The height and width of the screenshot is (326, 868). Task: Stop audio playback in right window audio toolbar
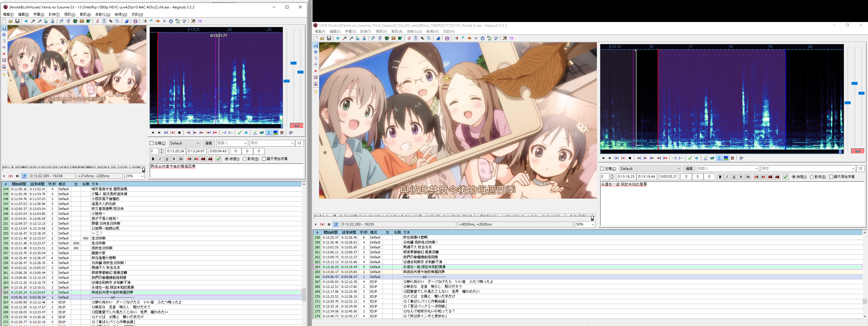pyautogui.click(x=630, y=158)
